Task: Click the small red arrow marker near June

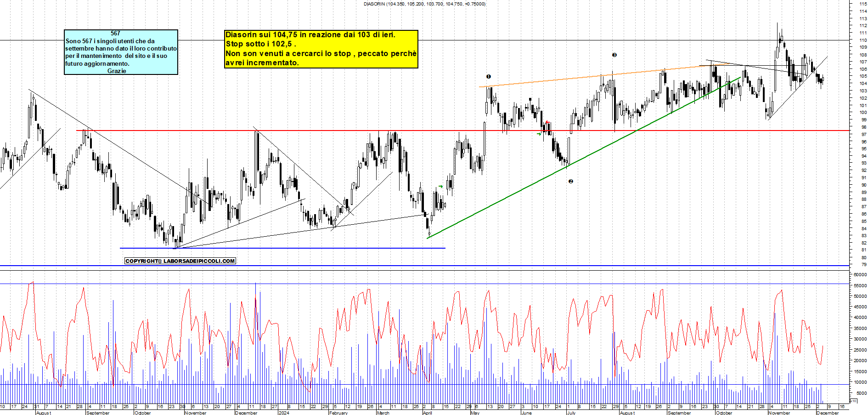Action: coord(547,122)
